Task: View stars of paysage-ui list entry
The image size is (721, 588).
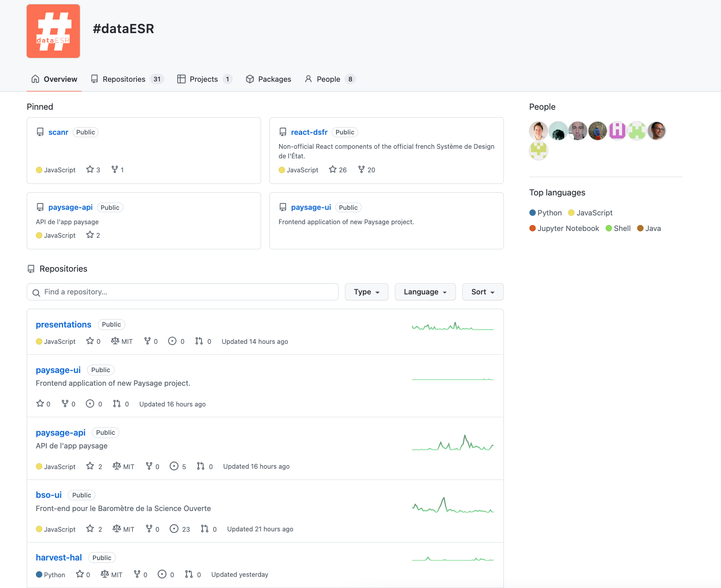Action: coord(43,404)
